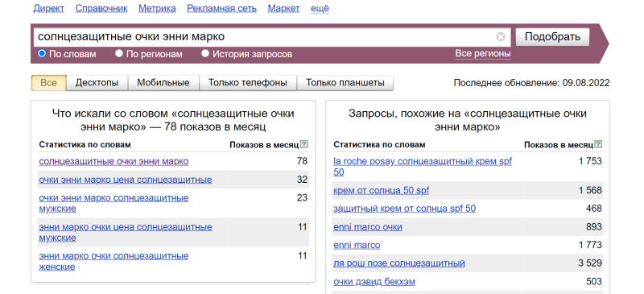The image size is (644, 294).
Task: Click the impressions value '1 753'
Action: (590, 161)
